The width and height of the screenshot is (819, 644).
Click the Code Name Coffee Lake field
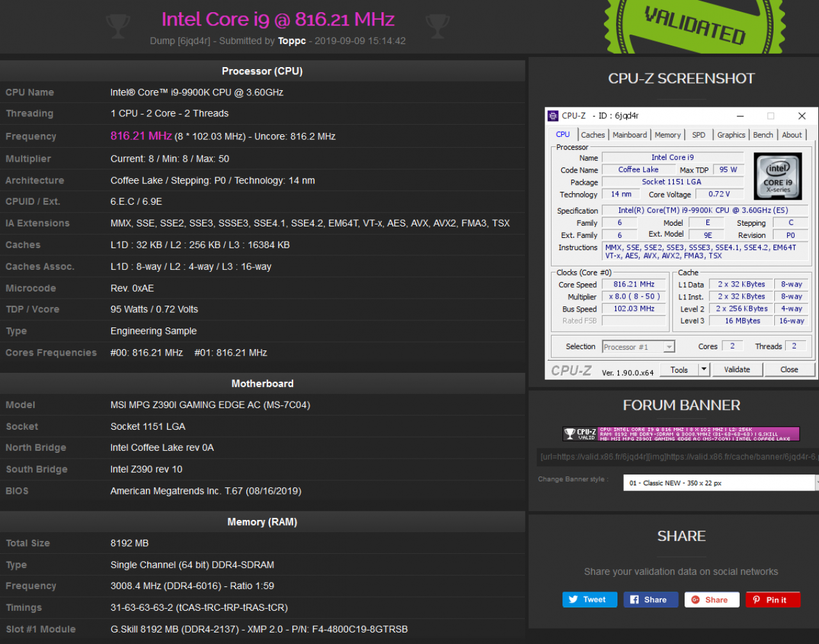coord(639,169)
